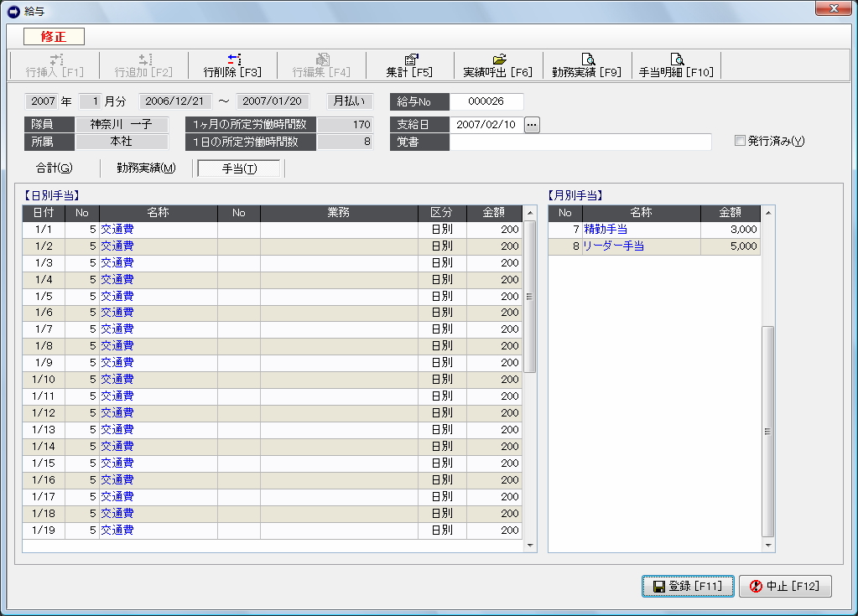The image size is (858, 616).
Task: Click the 5,000 amount cell
Action: pos(731,246)
